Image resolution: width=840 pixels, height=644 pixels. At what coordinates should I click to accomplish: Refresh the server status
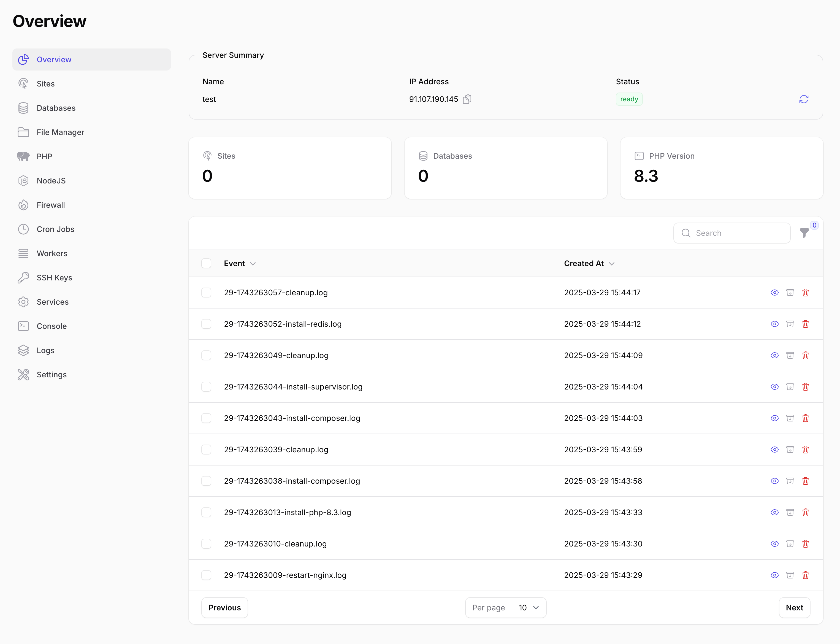coord(804,99)
